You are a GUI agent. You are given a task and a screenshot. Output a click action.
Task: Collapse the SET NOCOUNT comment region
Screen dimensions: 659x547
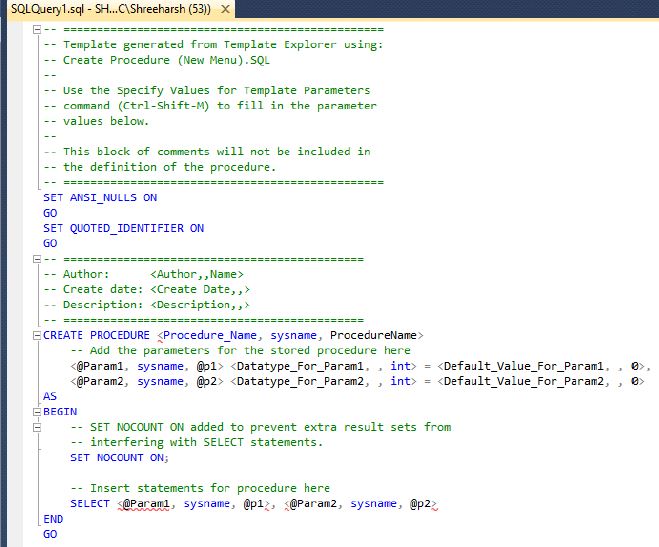pos(37,427)
